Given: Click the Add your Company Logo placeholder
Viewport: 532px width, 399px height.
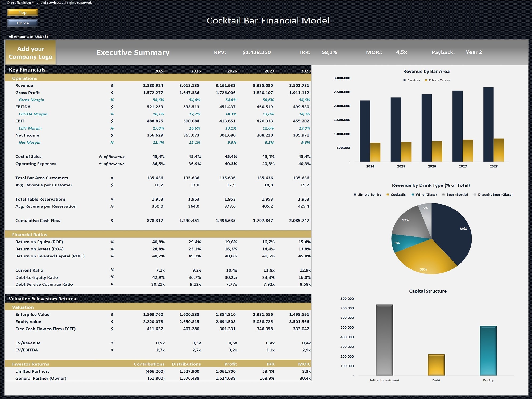Looking at the screenshot, I should tap(30, 53).
